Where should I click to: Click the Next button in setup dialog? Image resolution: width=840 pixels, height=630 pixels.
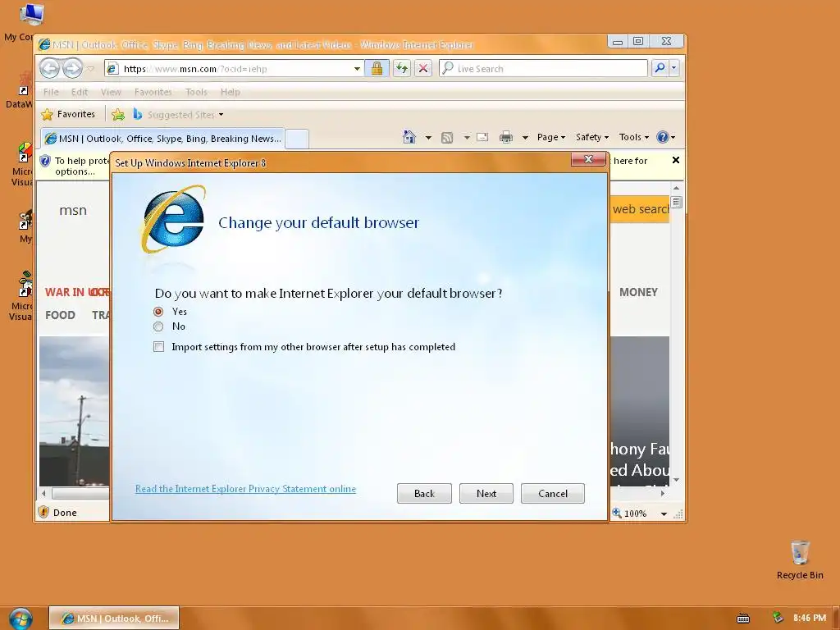tap(486, 493)
